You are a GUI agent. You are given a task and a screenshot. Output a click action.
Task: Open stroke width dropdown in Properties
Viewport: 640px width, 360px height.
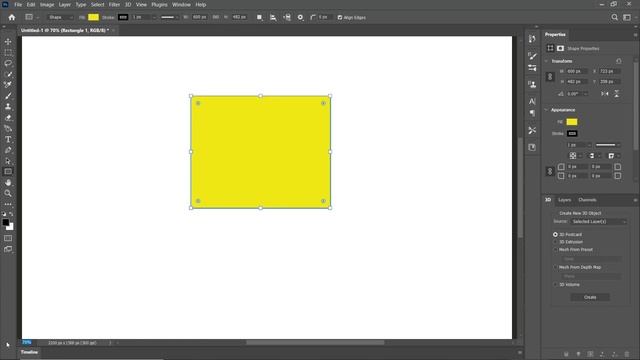click(589, 145)
